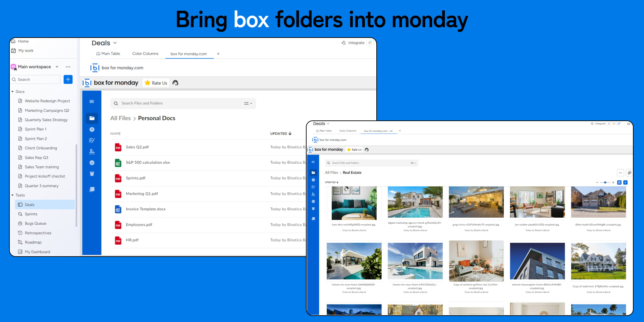Open My work in the left sidebar
Screen dimensions: 644x322
click(22, 51)
